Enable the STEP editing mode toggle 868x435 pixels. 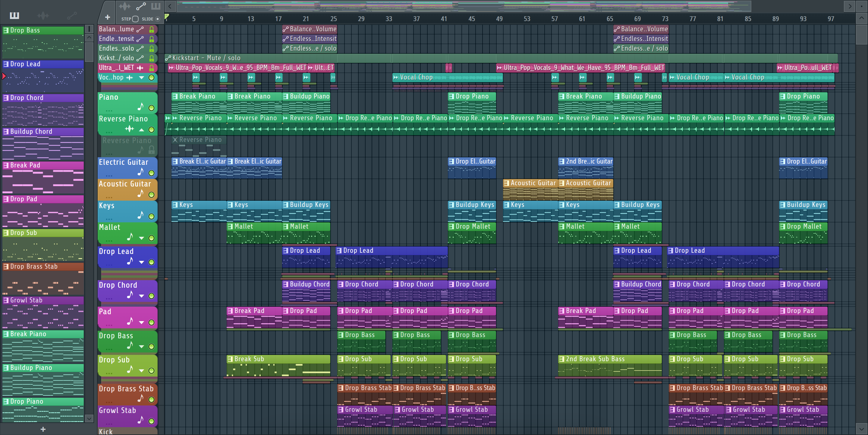[135, 19]
